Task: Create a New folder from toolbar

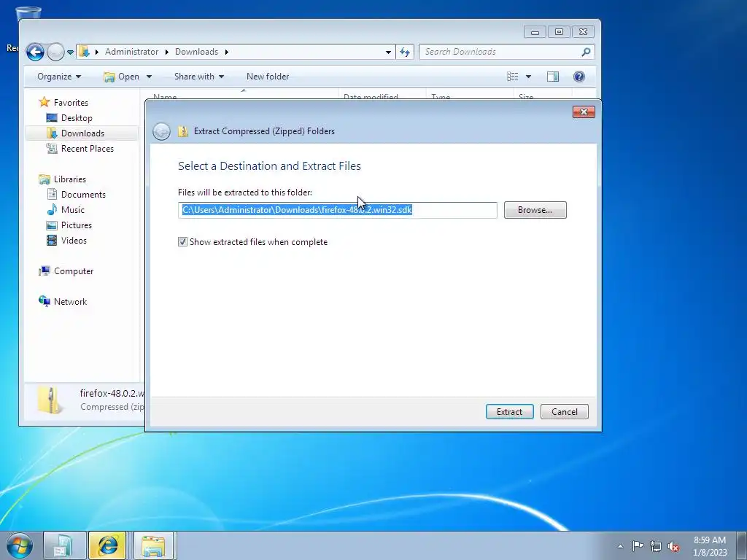Action: [x=268, y=77]
